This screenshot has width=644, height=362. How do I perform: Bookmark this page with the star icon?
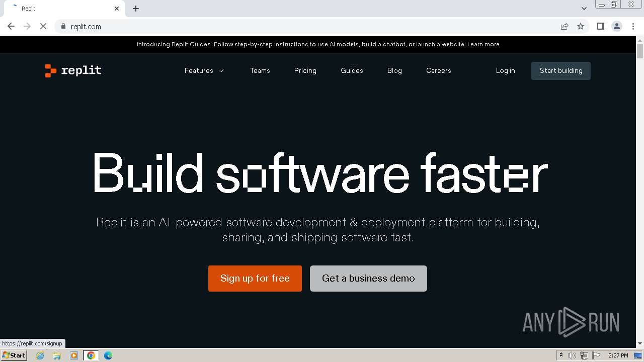tap(581, 26)
